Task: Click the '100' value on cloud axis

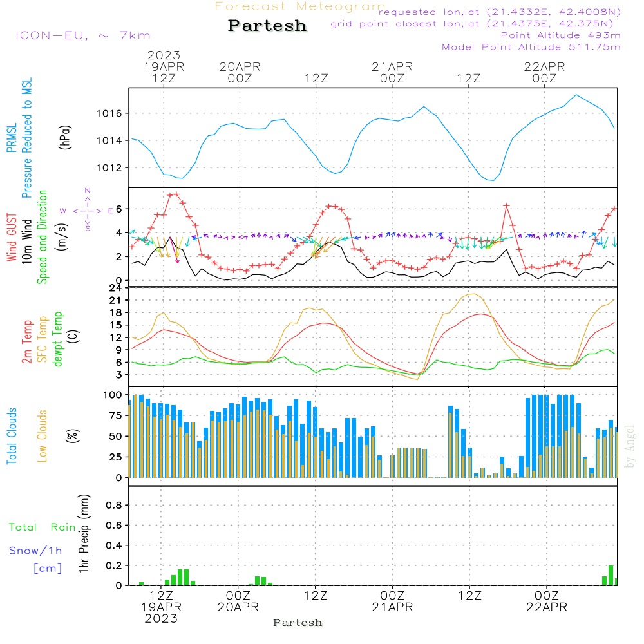Action: (113, 395)
